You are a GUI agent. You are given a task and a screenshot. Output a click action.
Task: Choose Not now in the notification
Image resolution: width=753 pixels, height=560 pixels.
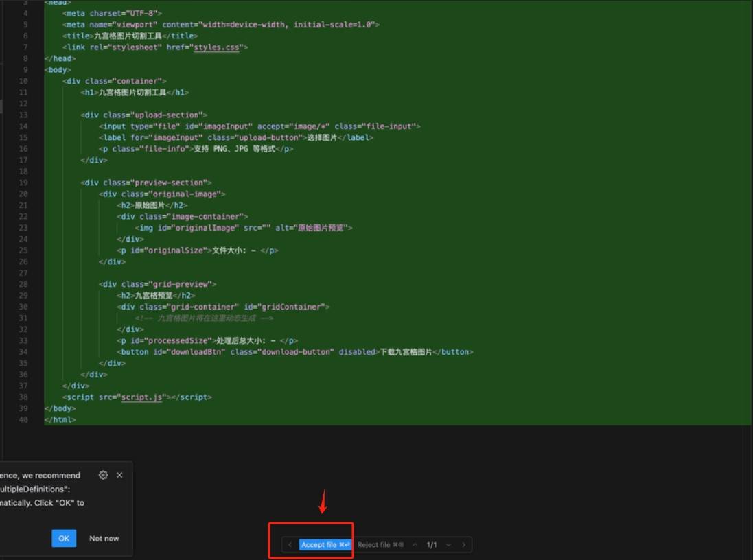point(104,539)
